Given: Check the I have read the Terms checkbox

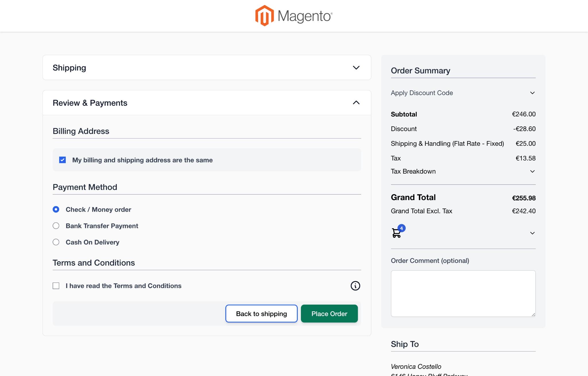Looking at the screenshot, I should [x=56, y=286].
